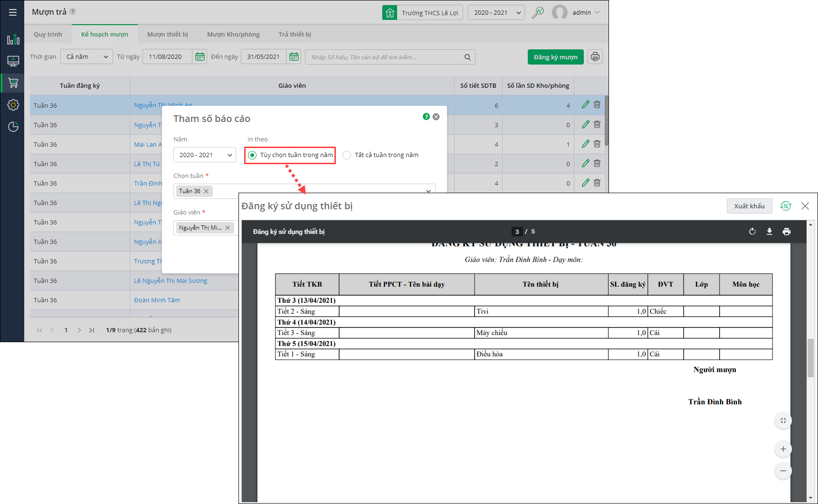Click the settings gear in sidebar

(x=13, y=105)
